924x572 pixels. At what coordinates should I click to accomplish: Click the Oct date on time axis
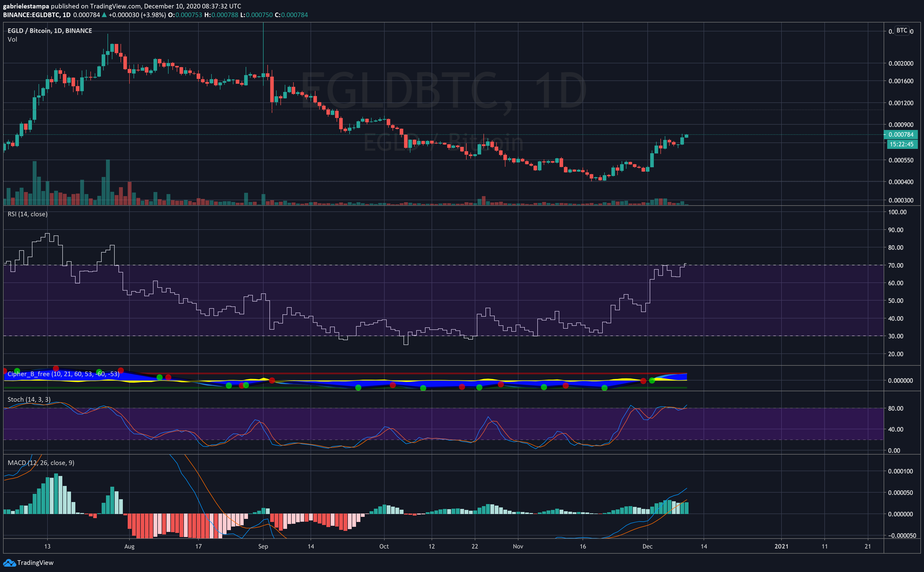click(384, 546)
